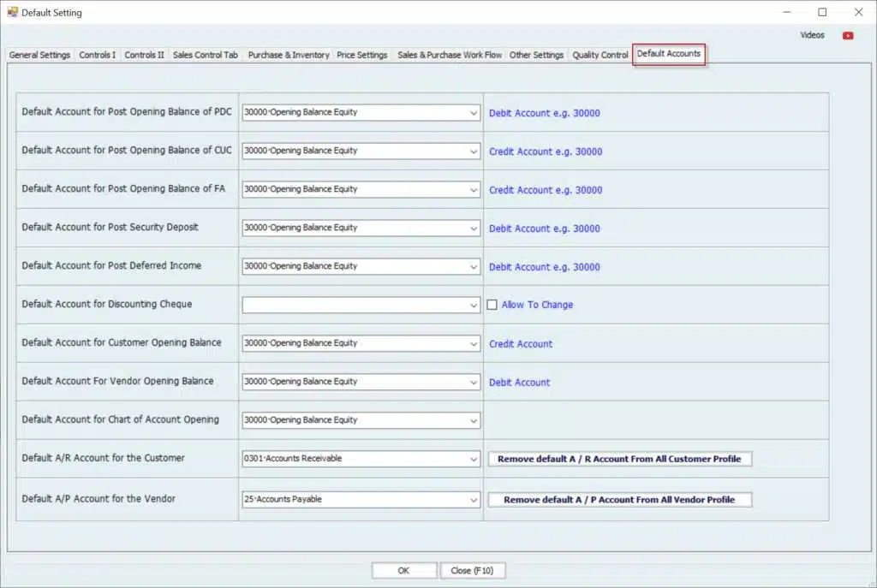The image size is (877, 588).
Task: Select the Price Settings tab
Action: 361,55
